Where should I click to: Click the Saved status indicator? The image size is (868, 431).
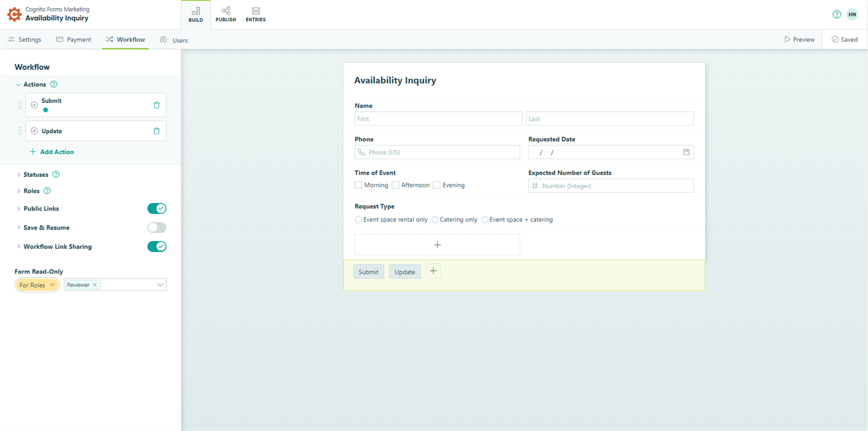(845, 39)
